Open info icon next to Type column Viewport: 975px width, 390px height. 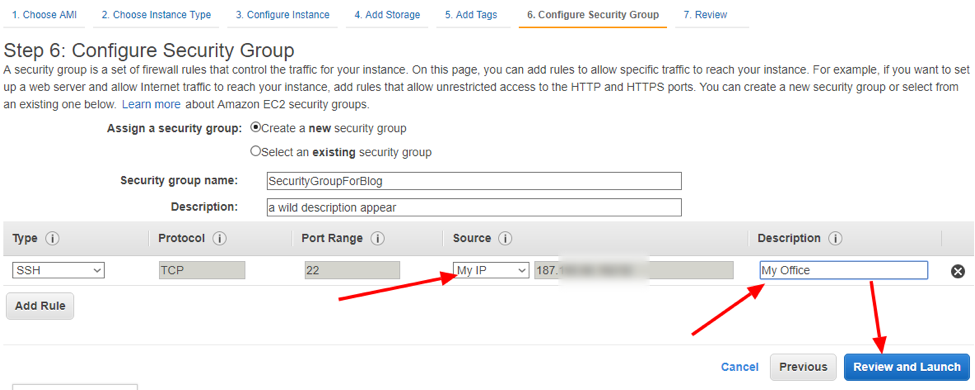coord(53,239)
